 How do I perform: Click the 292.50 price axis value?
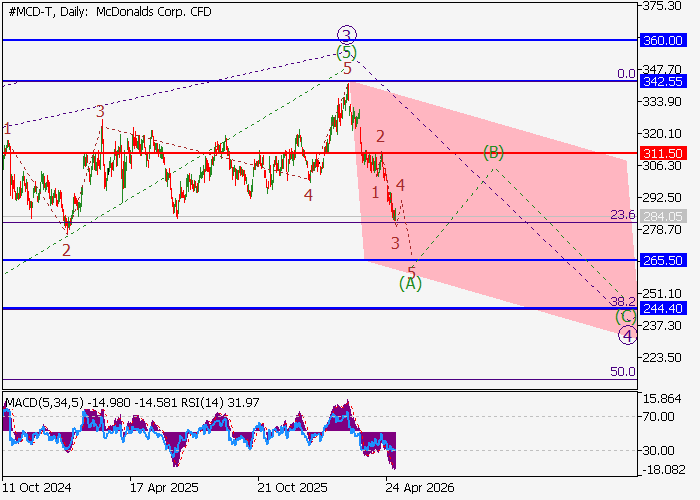[x=662, y=198]
